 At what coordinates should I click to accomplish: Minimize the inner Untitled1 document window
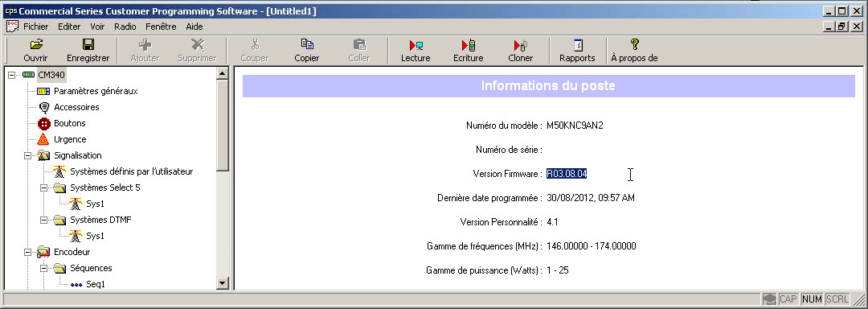pyautogui.click(x=829, y=26)
